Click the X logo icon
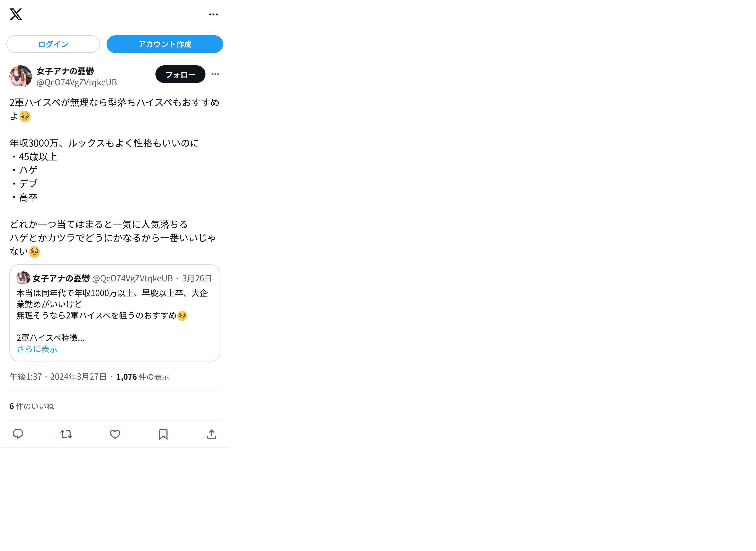 coord(16,14)
